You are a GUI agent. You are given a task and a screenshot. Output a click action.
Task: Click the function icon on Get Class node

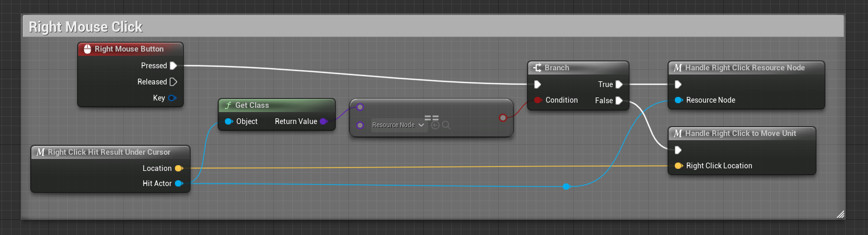click(228, 105)
